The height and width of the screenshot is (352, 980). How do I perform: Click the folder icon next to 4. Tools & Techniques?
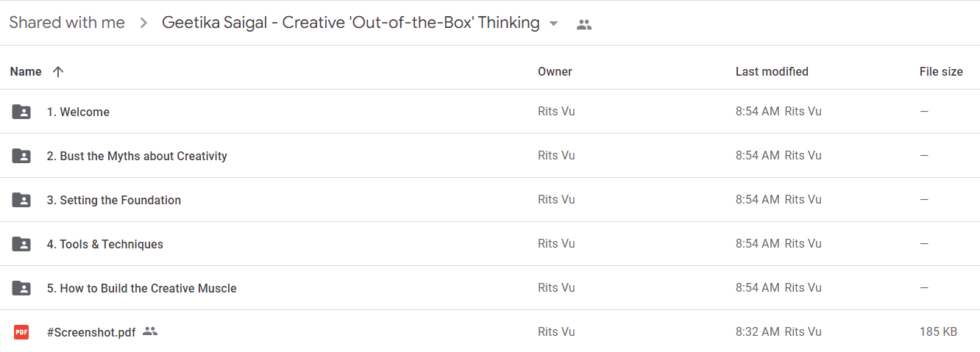pos(21,244)
